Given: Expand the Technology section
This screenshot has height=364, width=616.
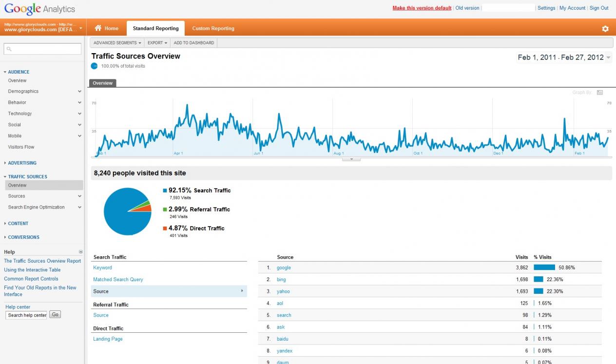Looking at the screenshot, I should 79,114.
